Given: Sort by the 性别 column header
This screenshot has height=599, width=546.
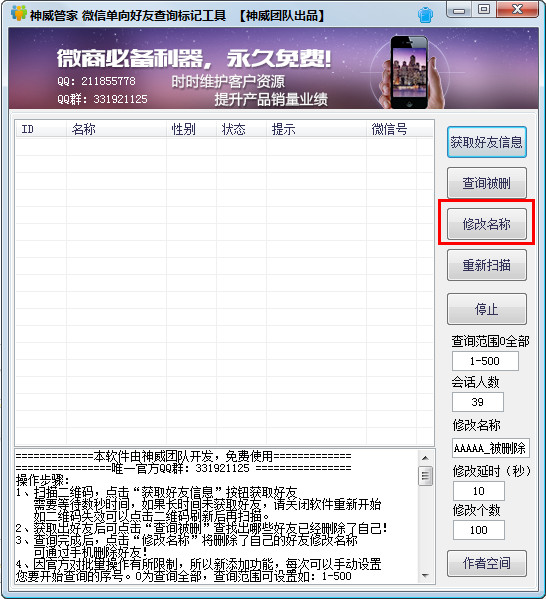Looking at the screenshot, I should 191,130.
